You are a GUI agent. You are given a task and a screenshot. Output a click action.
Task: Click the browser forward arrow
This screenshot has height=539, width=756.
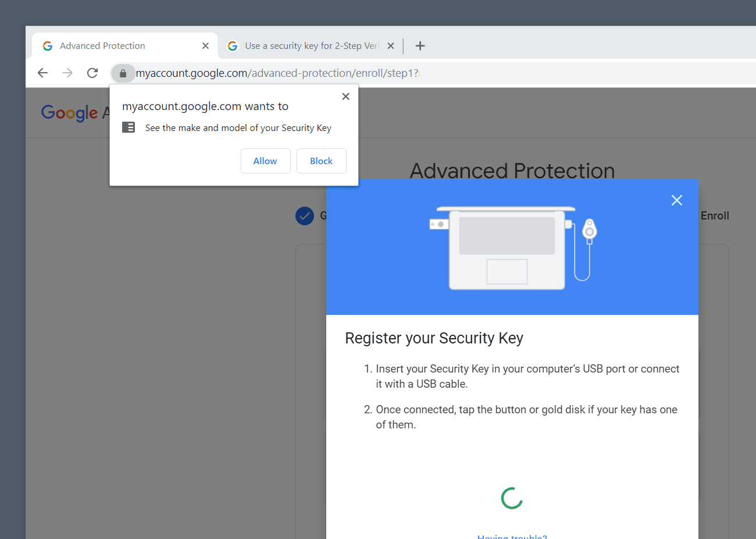67,73
